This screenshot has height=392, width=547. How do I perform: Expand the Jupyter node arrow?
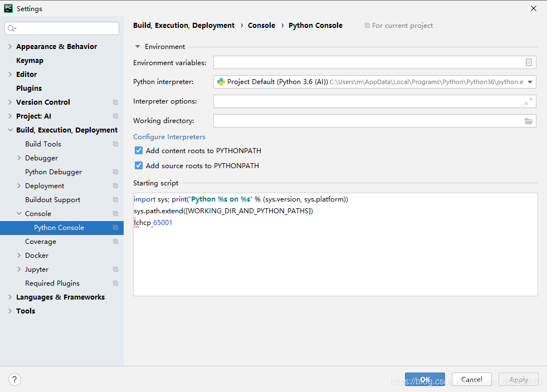pyautogui.click(x=19, y=269)
